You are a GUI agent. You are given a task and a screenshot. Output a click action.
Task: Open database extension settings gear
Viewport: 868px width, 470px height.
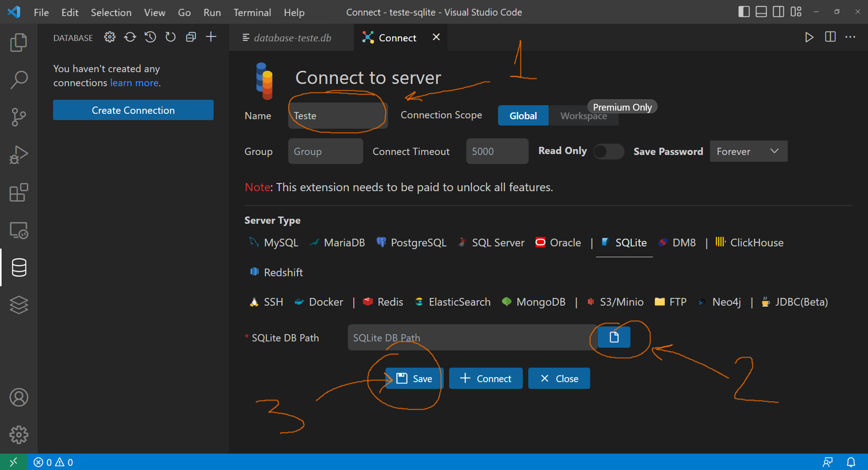[x=109, y=37]
